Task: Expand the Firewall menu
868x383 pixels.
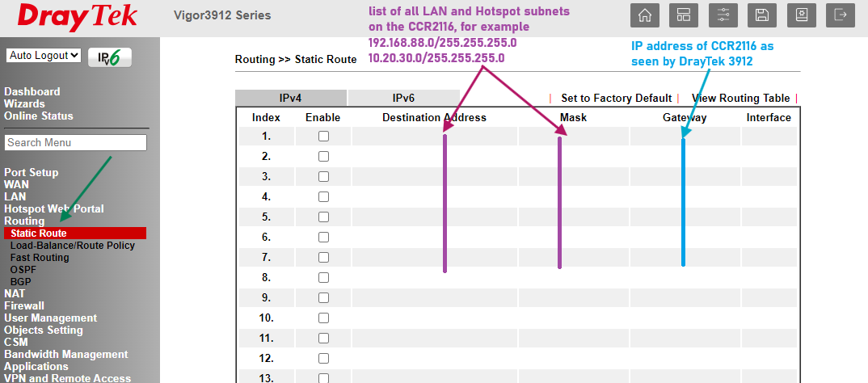Action: pyautogui.click(x=24, y=306)
